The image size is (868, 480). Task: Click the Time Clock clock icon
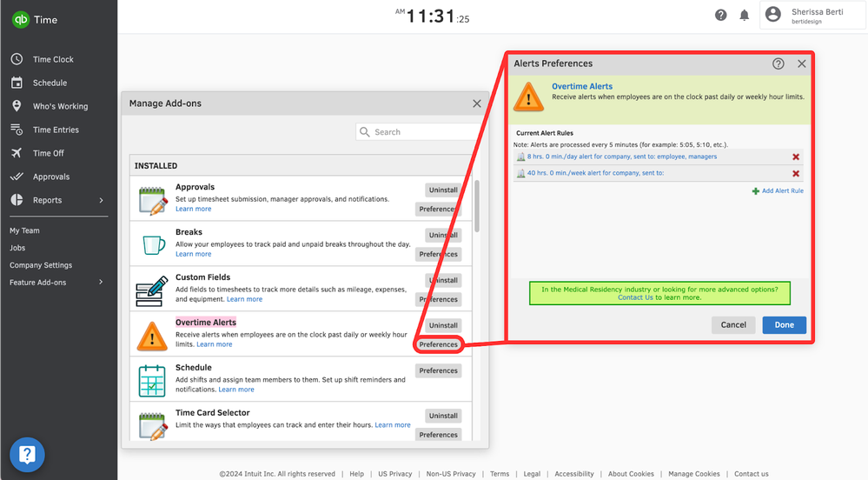(x=17, y=59)
